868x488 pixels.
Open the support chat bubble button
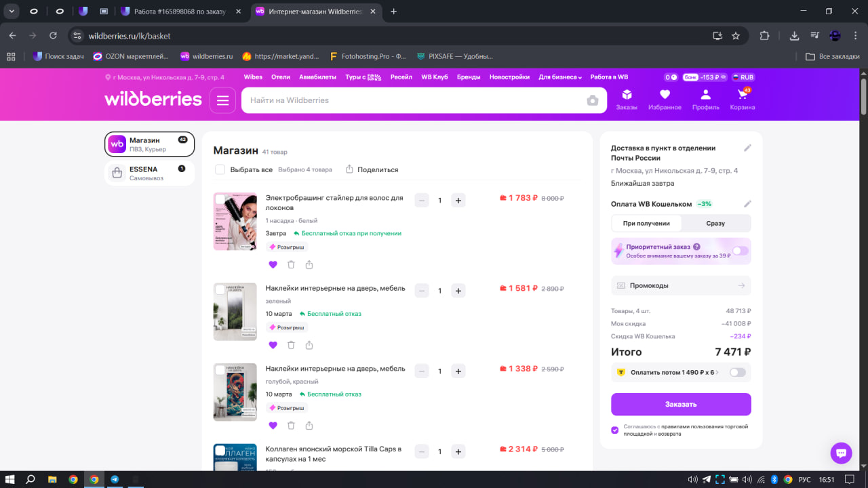tap(841, 453)
